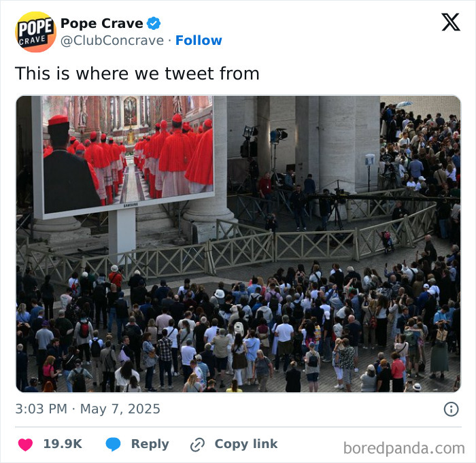Click the Reply text button
Viewport: 476px width, 463px height.
[x=150, y=444]
